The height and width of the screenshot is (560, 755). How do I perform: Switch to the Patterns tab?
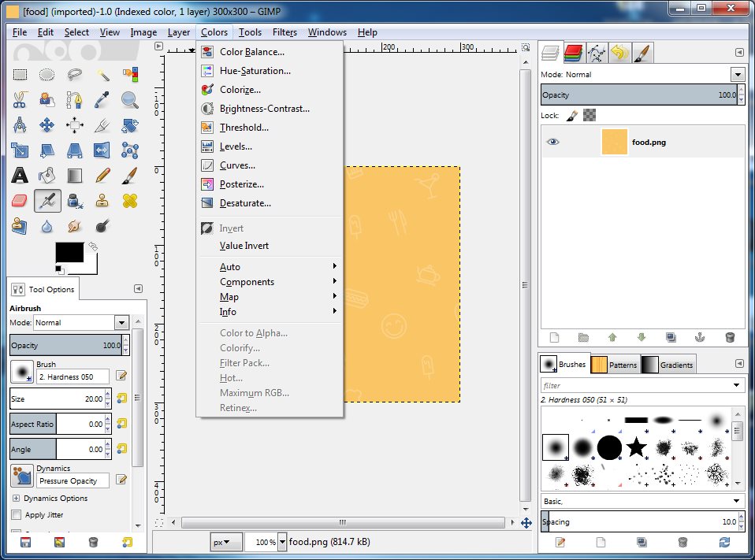615,365
